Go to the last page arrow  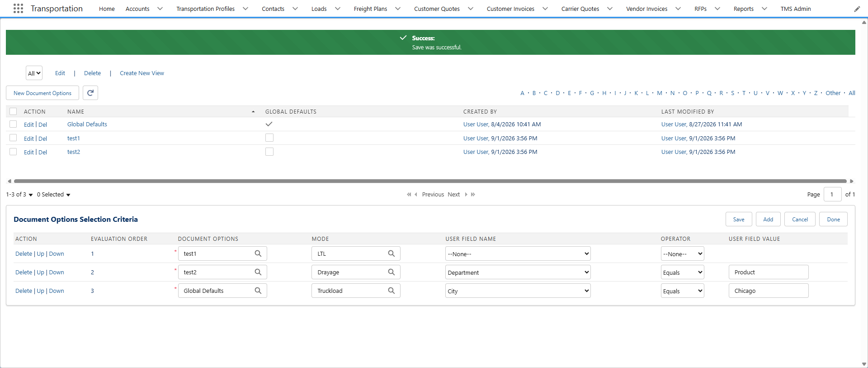coord(473,195)
